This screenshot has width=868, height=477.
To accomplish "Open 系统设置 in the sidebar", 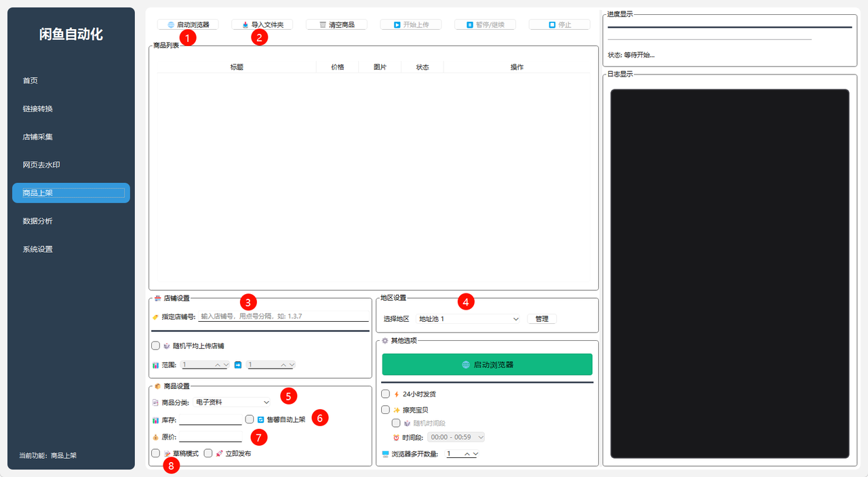I will point(71,249).
